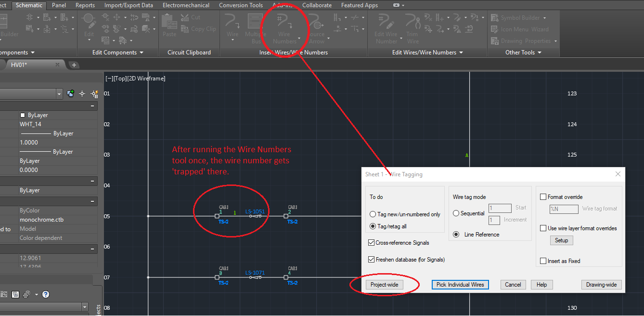Image resolution: width=644 pixels, height=316 pixels.
Task: Click the Project-wide button
Action: [x=384, y=284]
